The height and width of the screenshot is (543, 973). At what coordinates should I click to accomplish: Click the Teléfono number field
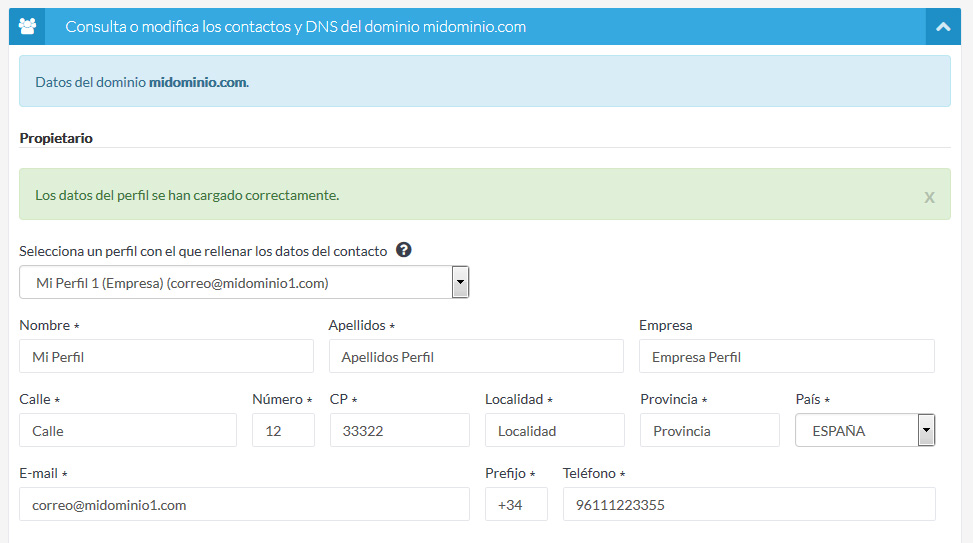pos(748,505)
